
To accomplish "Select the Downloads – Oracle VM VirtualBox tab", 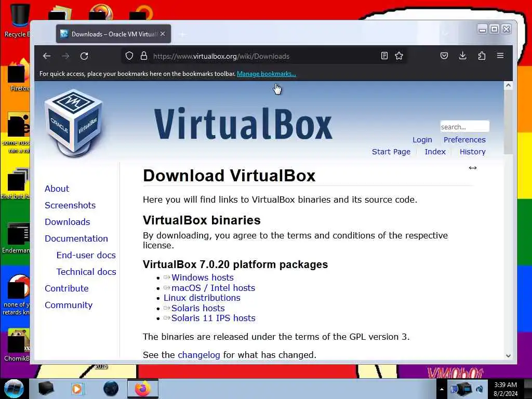I will coord(113,34).
